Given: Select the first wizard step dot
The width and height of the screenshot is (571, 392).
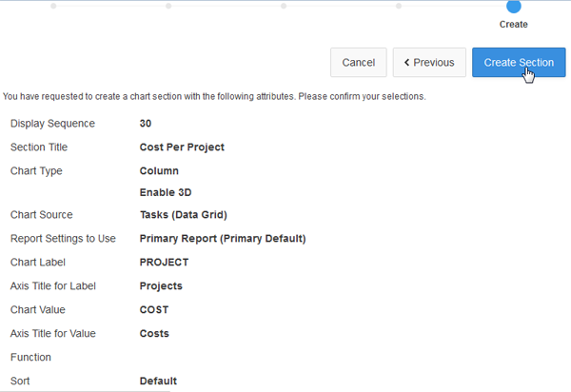Looking at the screenshot, I should (53, 6).
